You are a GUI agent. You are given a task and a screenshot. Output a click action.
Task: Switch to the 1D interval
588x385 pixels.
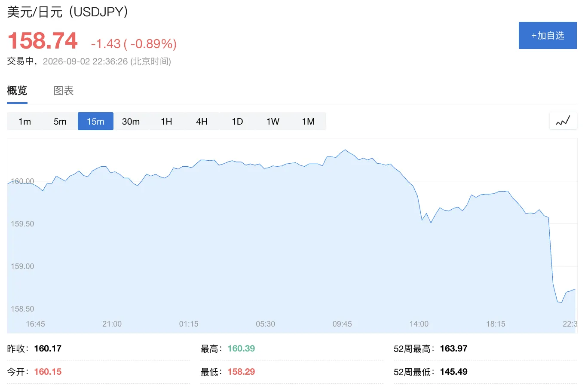click(237, 121)
